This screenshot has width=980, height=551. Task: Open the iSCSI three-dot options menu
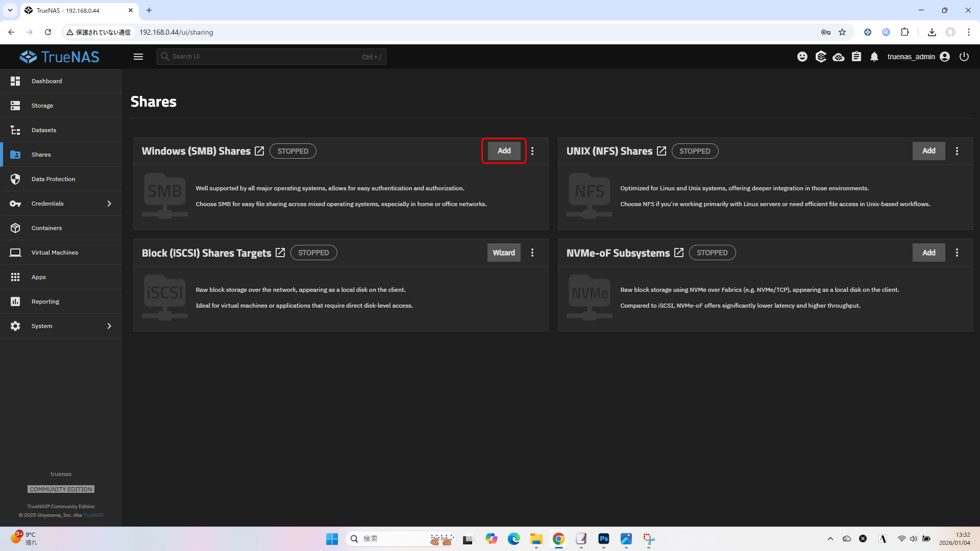coord(532,253)
